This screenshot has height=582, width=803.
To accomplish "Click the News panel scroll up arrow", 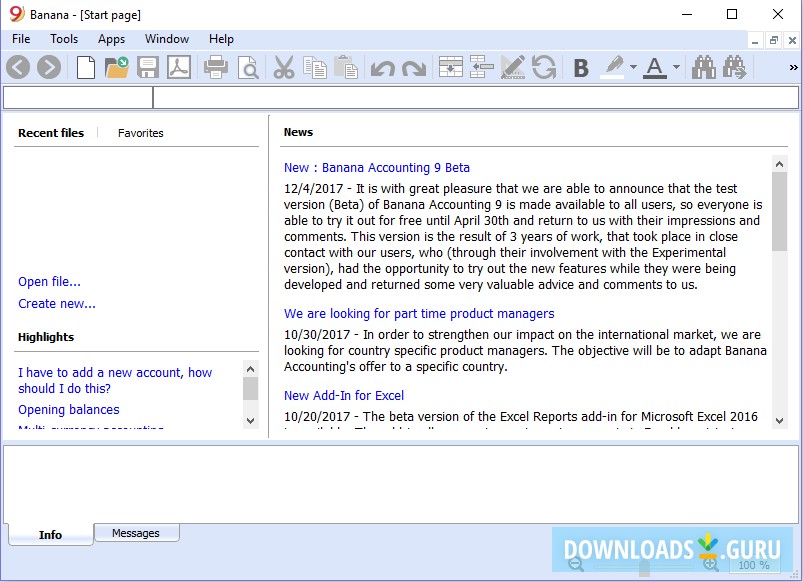I will point(779,164).
